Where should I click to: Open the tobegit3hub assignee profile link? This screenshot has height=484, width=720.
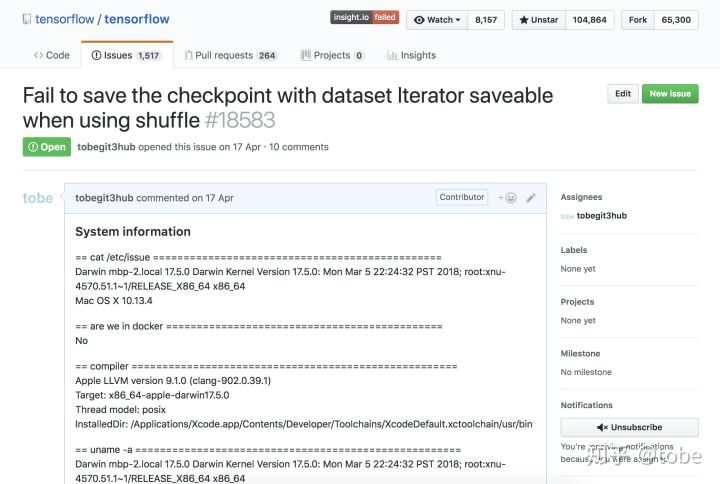[602, 216]
